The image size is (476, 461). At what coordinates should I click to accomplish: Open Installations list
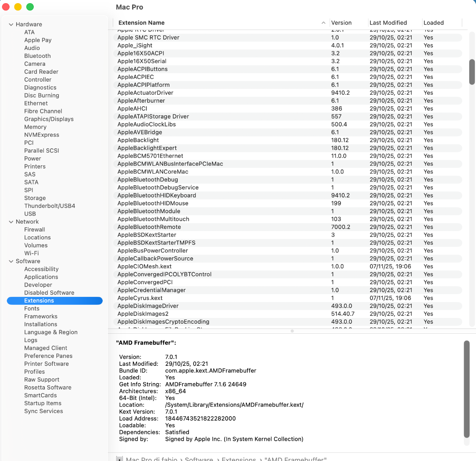[40, 324]
